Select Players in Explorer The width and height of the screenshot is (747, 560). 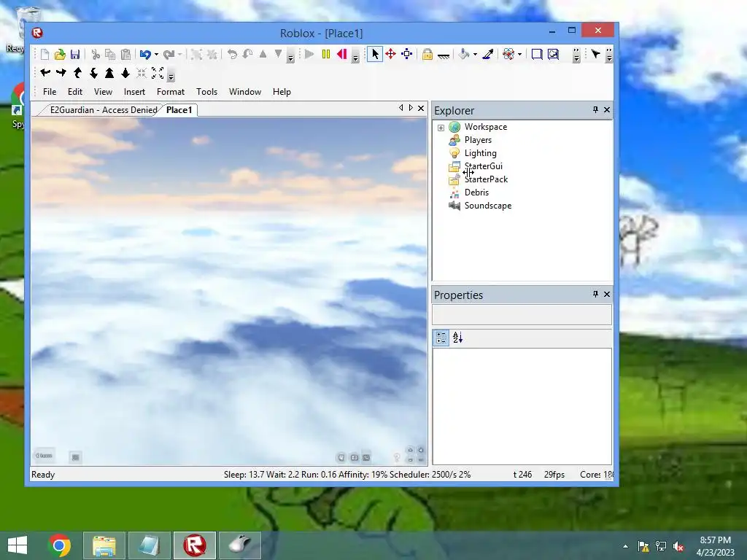tap(478, 140)
